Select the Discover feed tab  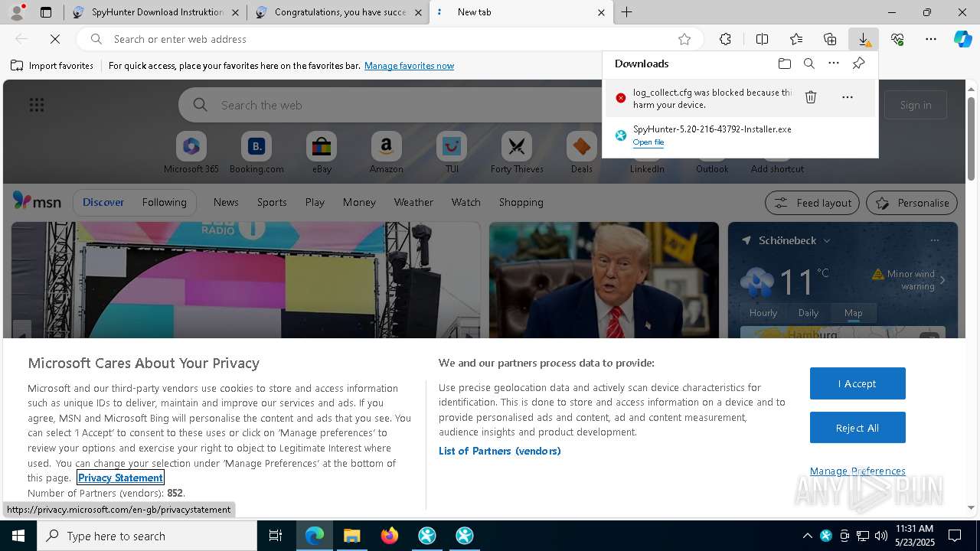click(x=103, y=202)
